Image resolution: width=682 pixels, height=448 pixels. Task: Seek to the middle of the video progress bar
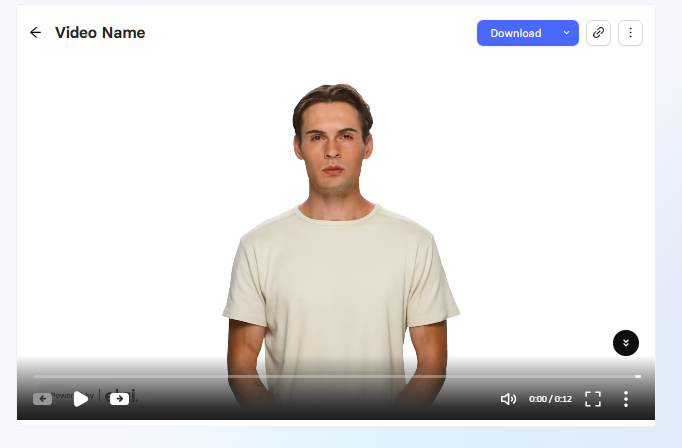pos(338,376)
